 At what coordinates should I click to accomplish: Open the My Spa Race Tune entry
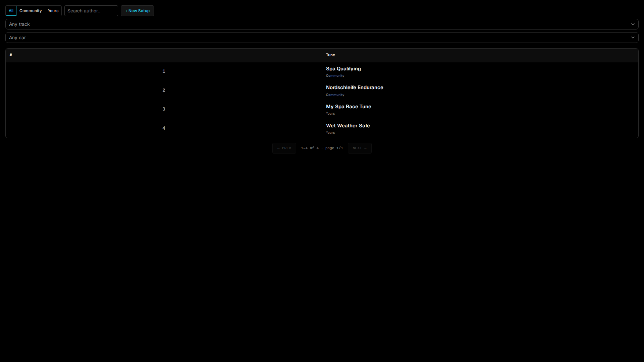pyautogui.click(x=348, y=107)
